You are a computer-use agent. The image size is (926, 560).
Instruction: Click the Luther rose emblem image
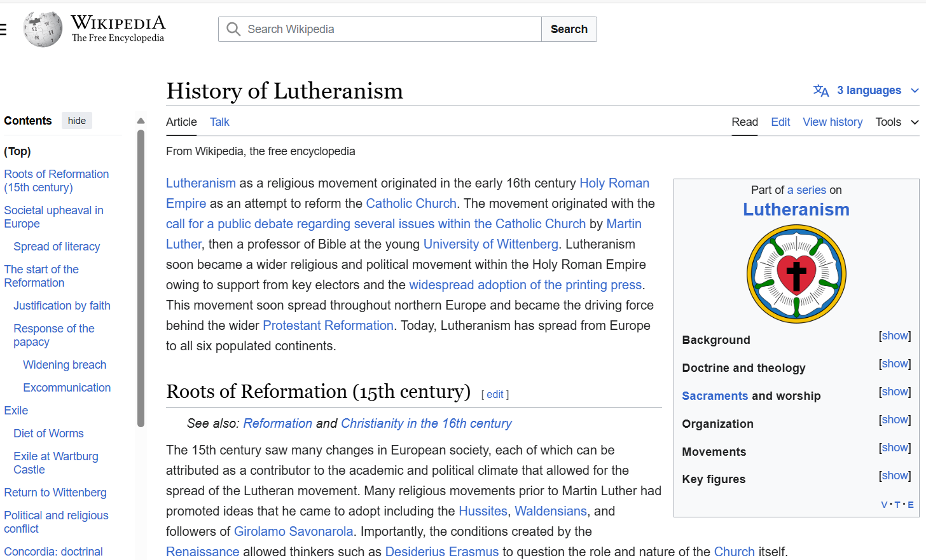click(x=796, y=274)
